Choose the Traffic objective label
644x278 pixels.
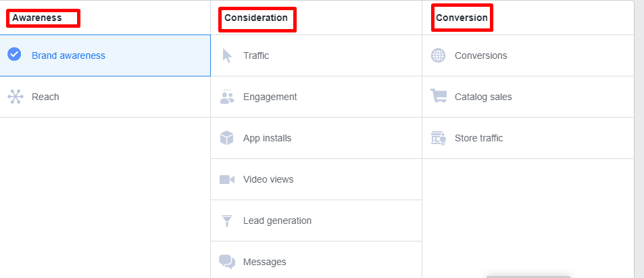pyautogui.click(x=256, y=55)
